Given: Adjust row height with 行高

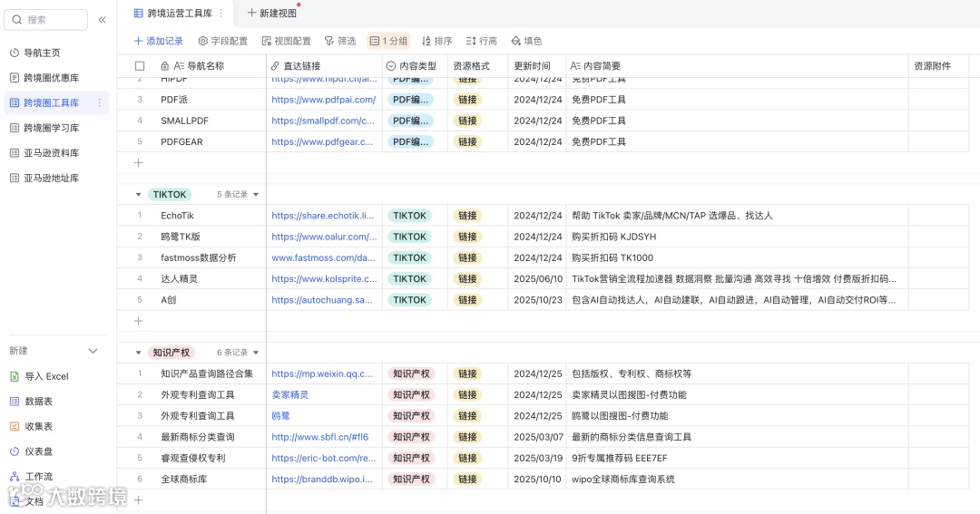Looking at the screenshot, I should coord(481,41).
